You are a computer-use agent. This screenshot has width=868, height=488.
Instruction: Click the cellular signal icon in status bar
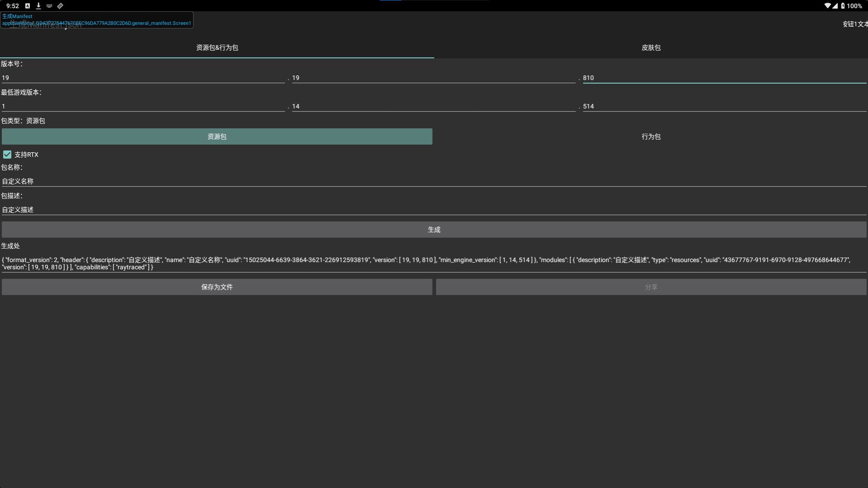[835, 6]
